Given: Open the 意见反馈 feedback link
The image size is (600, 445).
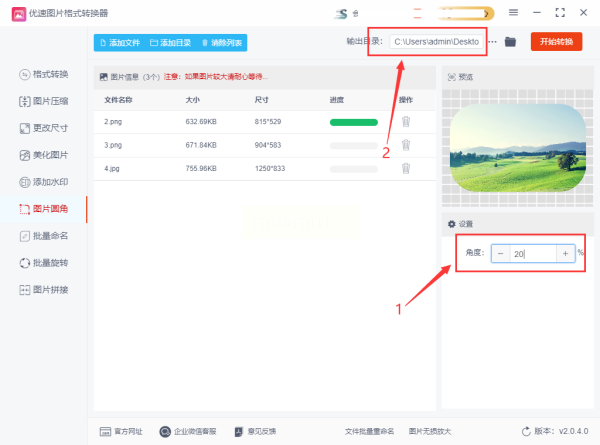Looking at the screenshot, I should (x=255, y=432).
